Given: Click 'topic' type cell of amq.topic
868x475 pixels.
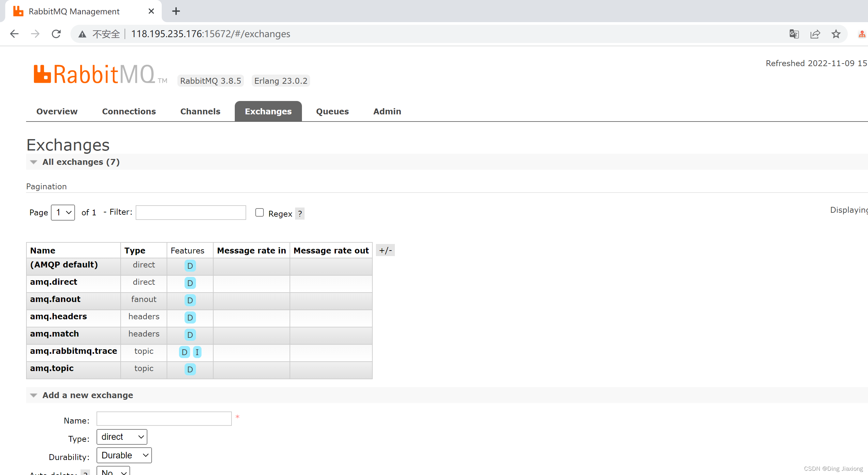Looking at the screenshot, I should click(144, 368).
